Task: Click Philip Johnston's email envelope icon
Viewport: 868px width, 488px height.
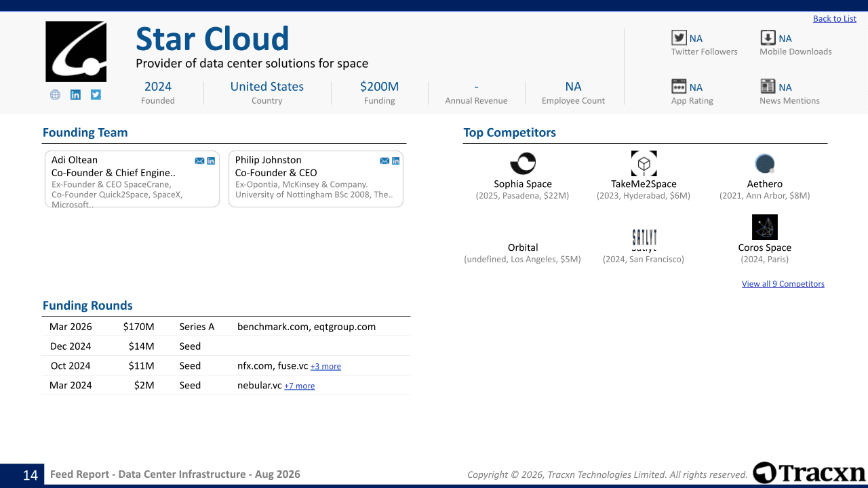Action: pos(384,161)
